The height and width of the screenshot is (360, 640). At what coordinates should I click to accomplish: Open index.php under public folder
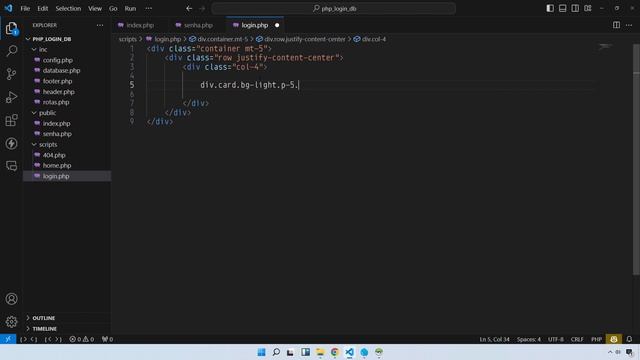56,123
